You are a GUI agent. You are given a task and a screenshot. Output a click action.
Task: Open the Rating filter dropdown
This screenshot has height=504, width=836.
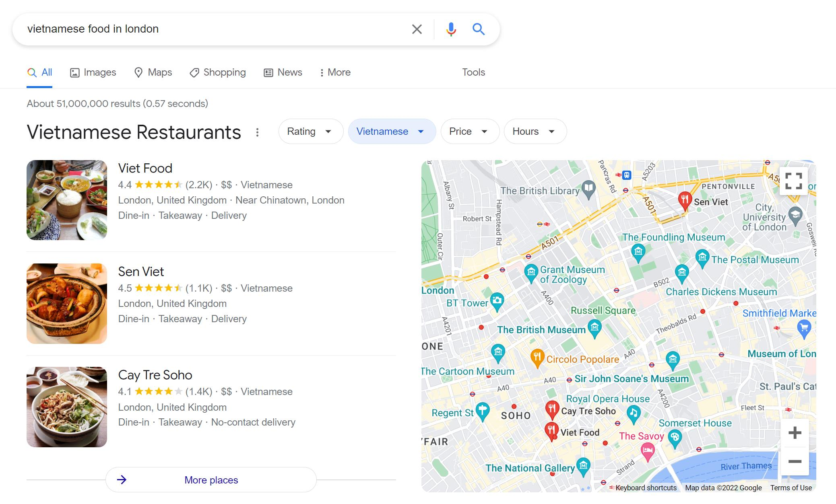point(310,131)
